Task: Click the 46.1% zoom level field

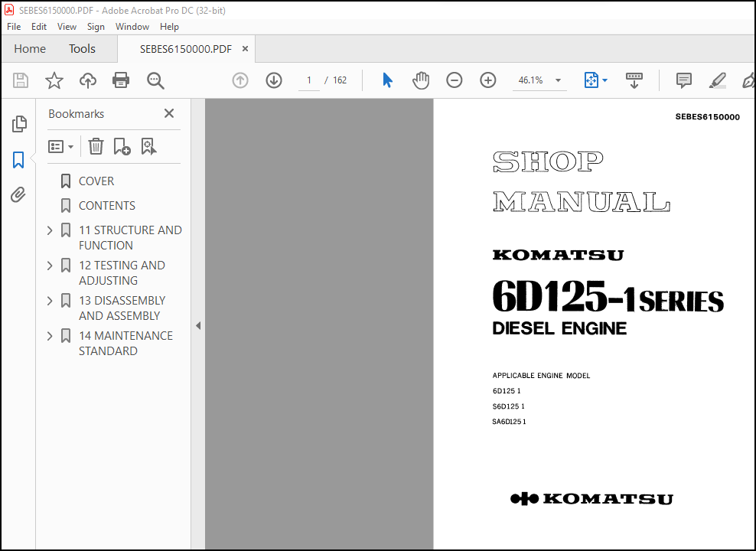Action: pos(530,80)
